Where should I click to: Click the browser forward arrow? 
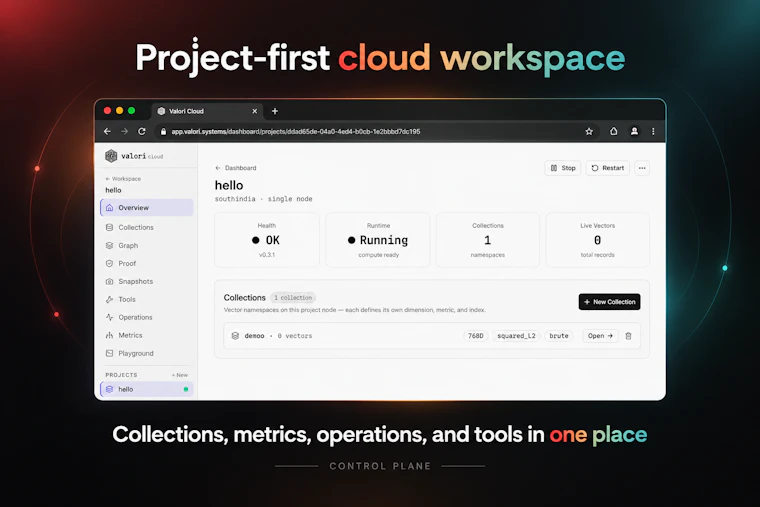point(125,131)
